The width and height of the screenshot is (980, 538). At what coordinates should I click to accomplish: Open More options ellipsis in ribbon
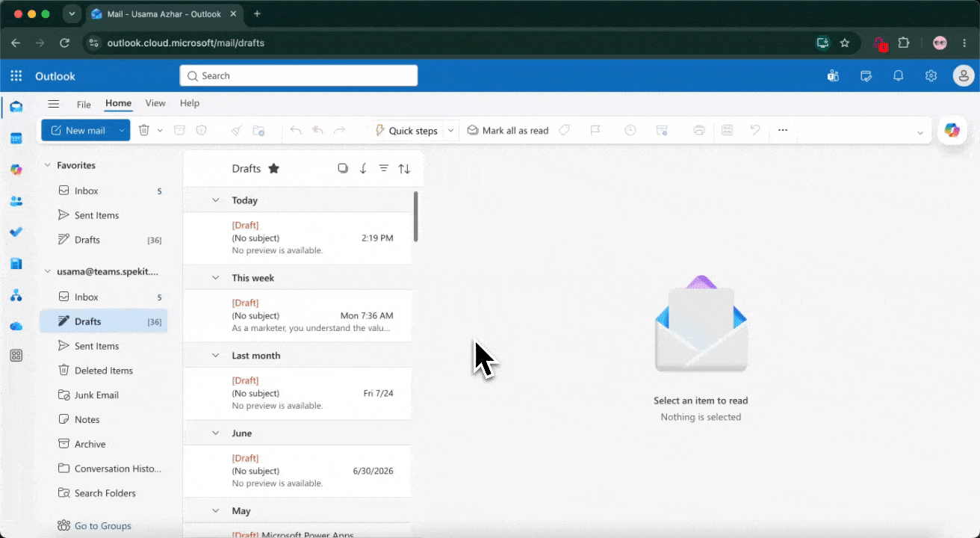point(783,130)
